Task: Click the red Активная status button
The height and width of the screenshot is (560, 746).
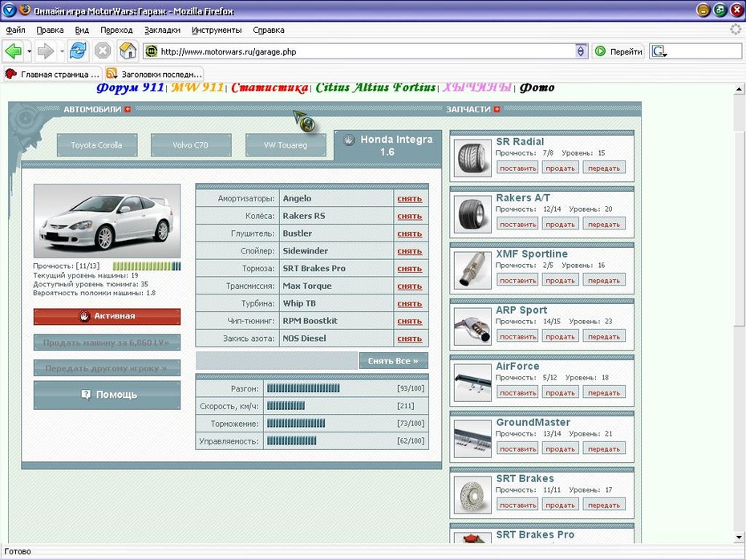Action: click(107, 316)
